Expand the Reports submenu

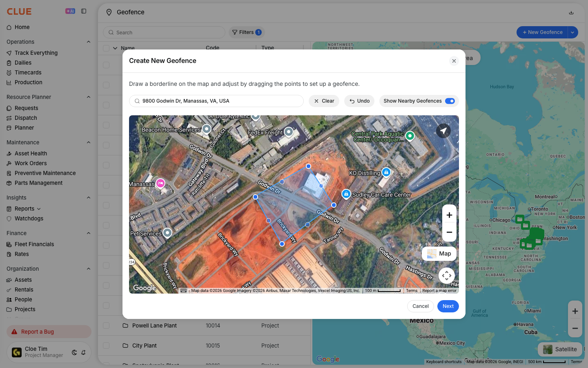[39, 209]
